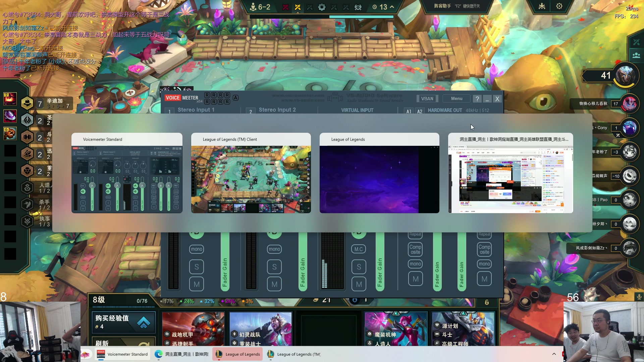The image size is (644, 362).
Task: Click the microphone icon at bottom right
Action: coord(639,297)
